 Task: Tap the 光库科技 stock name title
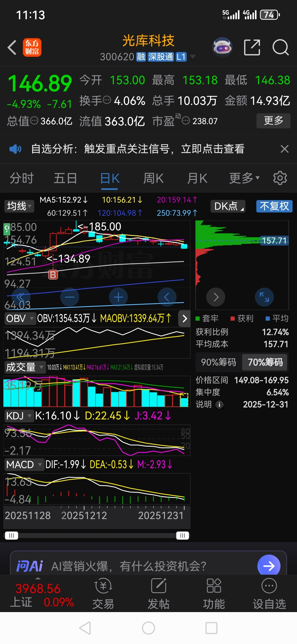tap(148, 41)
